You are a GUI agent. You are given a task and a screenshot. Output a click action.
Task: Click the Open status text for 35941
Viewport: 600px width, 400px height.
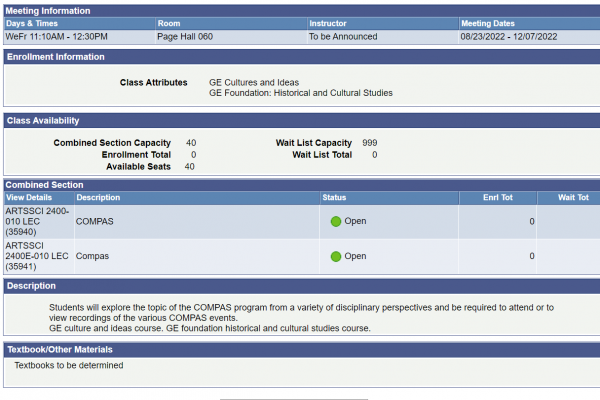pyautogui.click(x=355, y=256)
